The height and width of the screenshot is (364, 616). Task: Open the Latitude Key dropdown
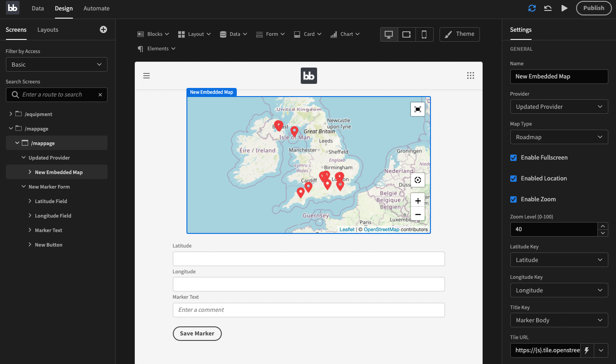(x=559, y=259)
